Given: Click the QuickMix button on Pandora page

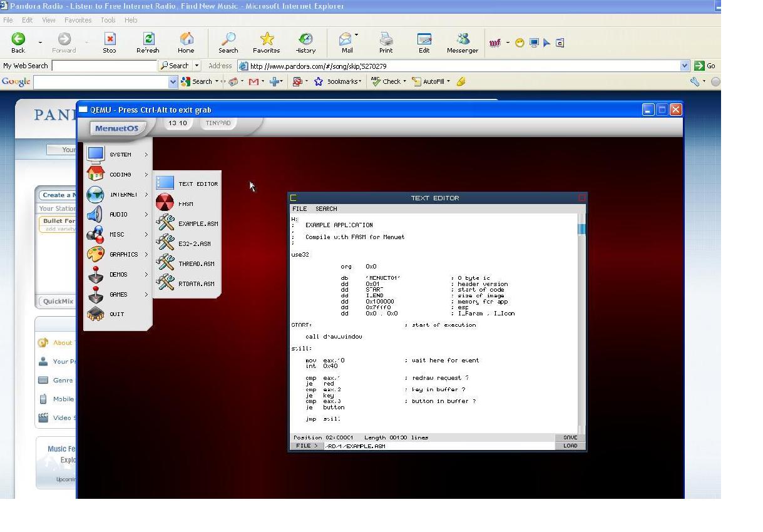Looking at the screenshot, I should coord(58,301).
